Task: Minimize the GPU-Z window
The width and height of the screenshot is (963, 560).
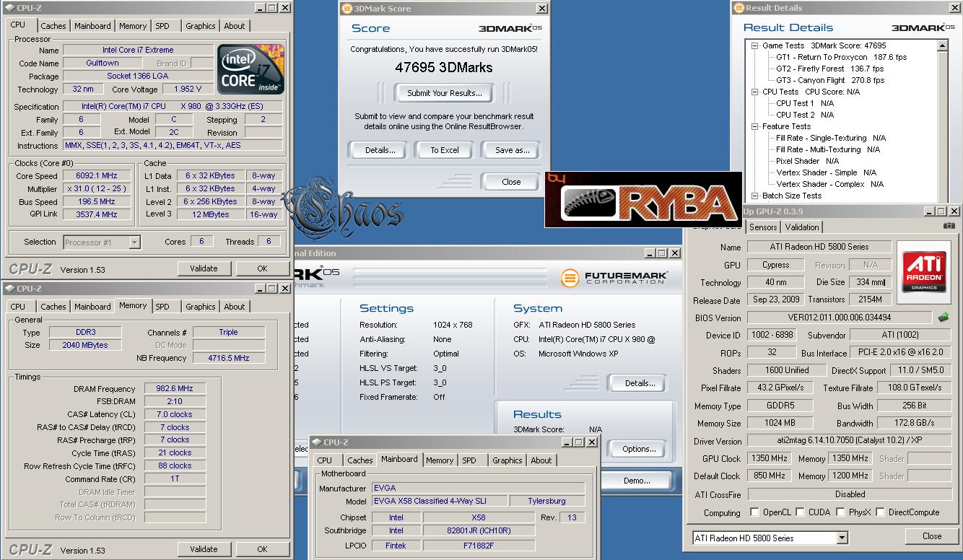Action: click(x=931, y=211)
